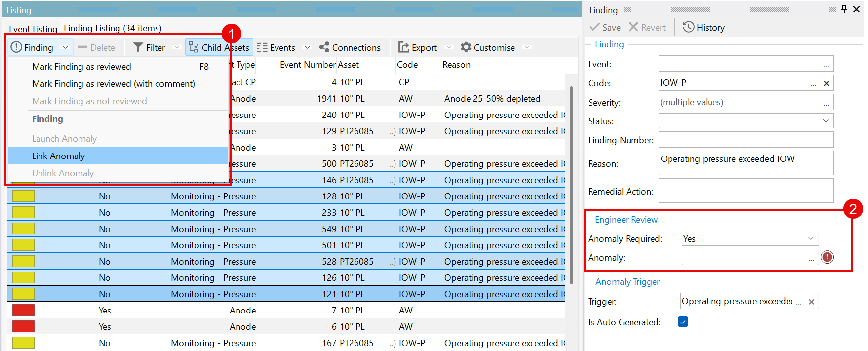The image size is (868, 351).
Task: Click the Filter funnel icon
Action: 138,47
